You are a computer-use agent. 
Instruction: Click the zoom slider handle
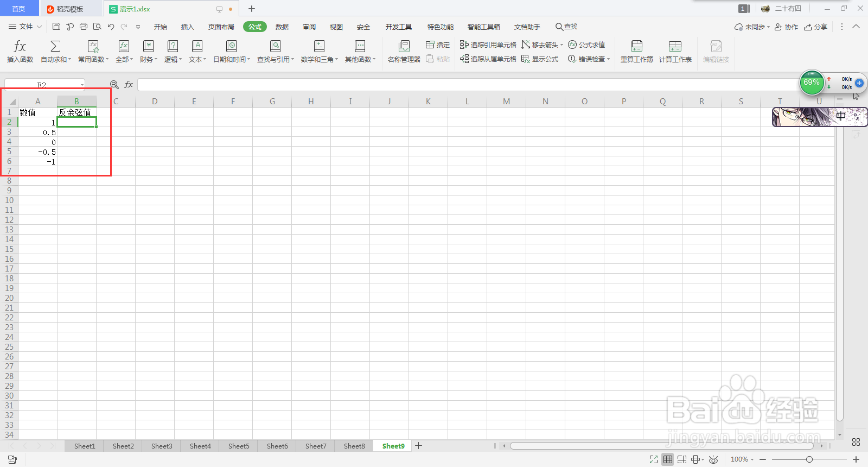pos(809,459)
